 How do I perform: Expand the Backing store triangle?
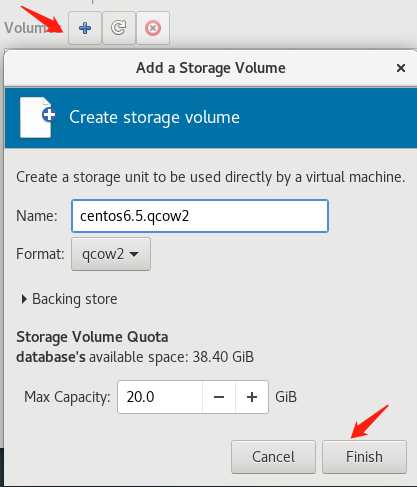point(24,299)
